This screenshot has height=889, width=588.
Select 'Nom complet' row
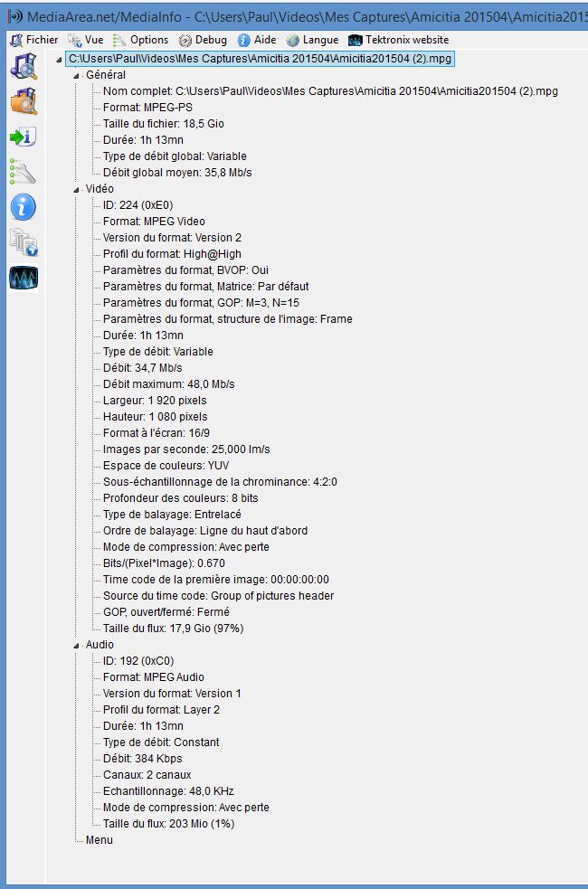point(330,91)
